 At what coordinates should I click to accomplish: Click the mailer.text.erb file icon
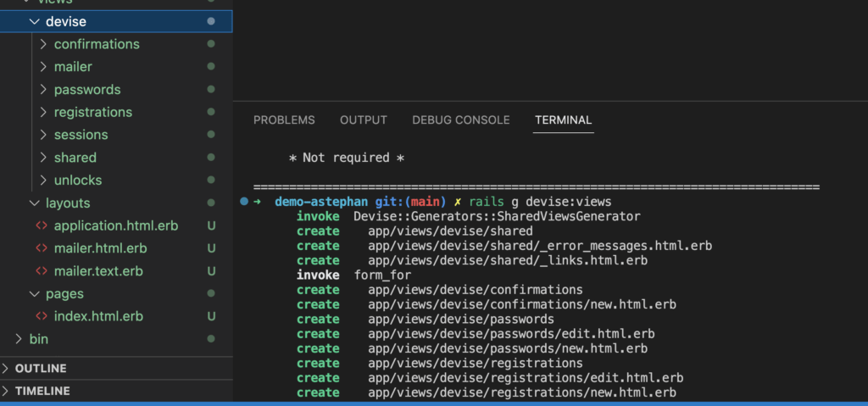(41, 271)
